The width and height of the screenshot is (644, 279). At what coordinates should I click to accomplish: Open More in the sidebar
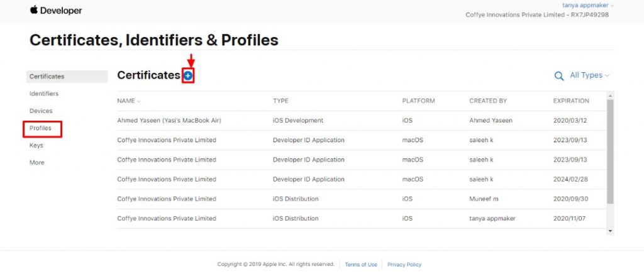click(36, 163)
